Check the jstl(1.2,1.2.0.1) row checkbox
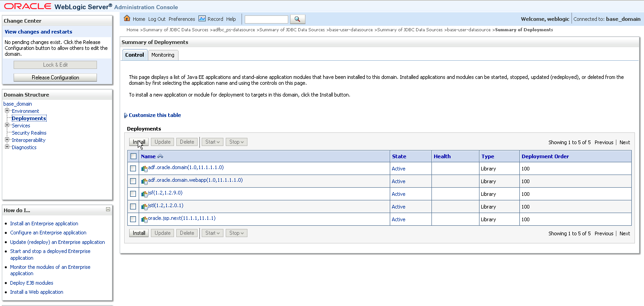Viewport: 644px width, 306px height. [x=133, y=207]
